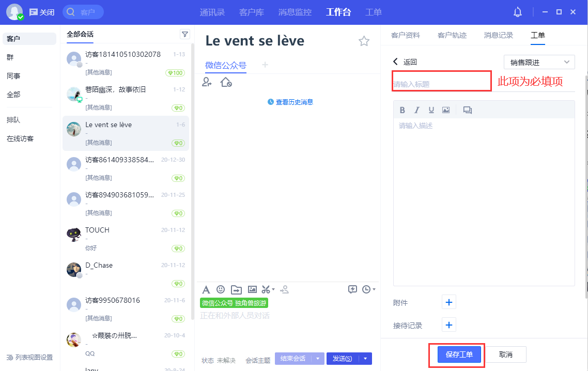Select 同事 in the left sidebar

pos(13,76)
